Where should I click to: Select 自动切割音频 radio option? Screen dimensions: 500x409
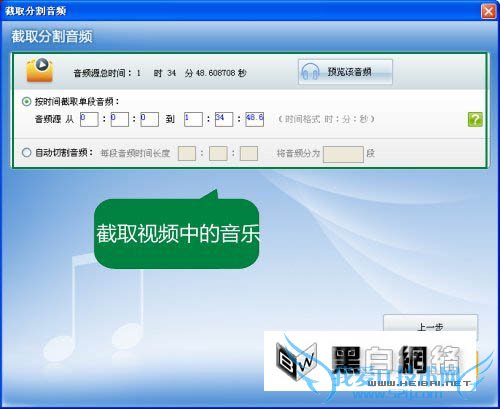26,153
